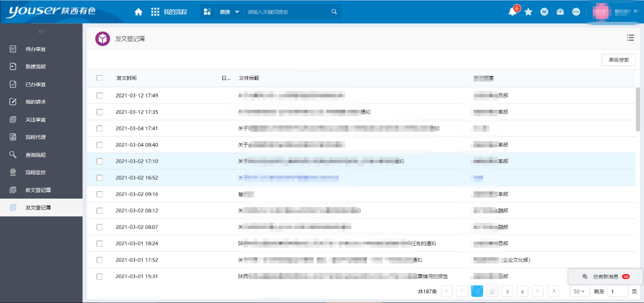
Task: Check the row dated 2021-03-12 17:49
Action: pyautogui.click(x=99, y=95)
